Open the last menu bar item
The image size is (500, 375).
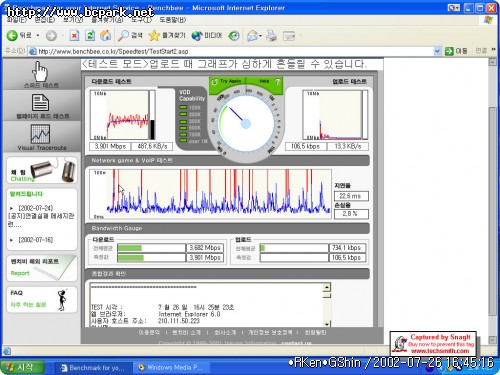point(172,20)
